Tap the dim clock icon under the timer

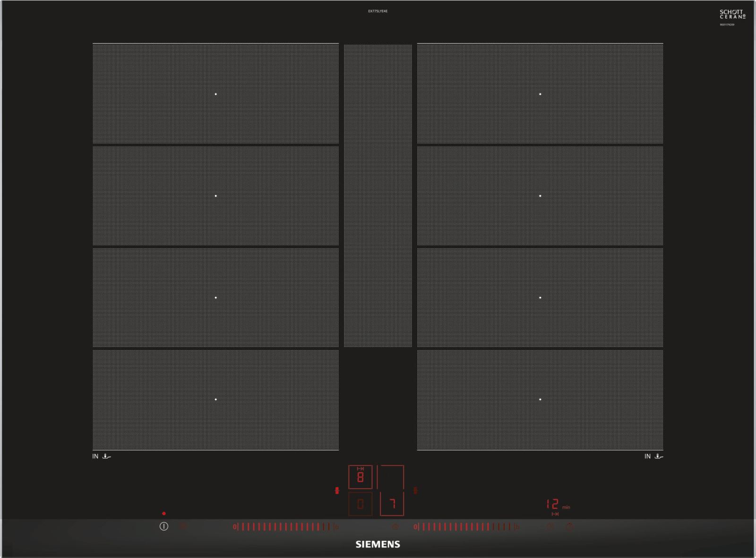[550, 526]
